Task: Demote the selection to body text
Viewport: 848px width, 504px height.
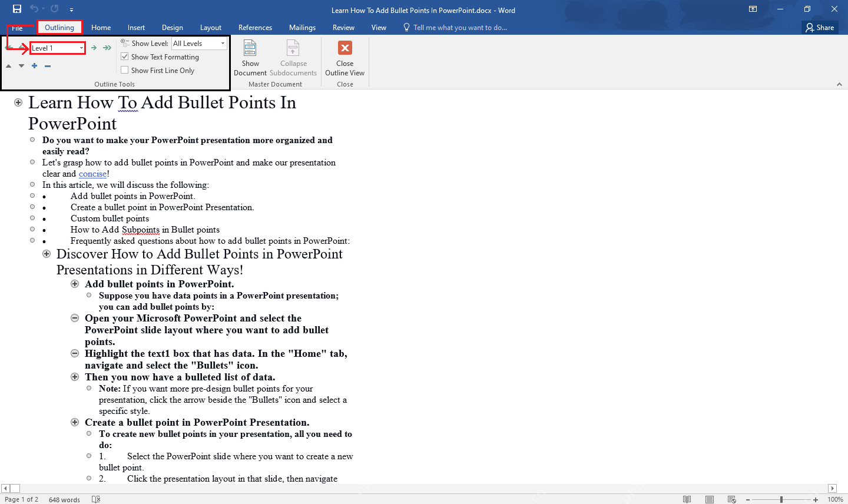Action: tap(107, 48)
